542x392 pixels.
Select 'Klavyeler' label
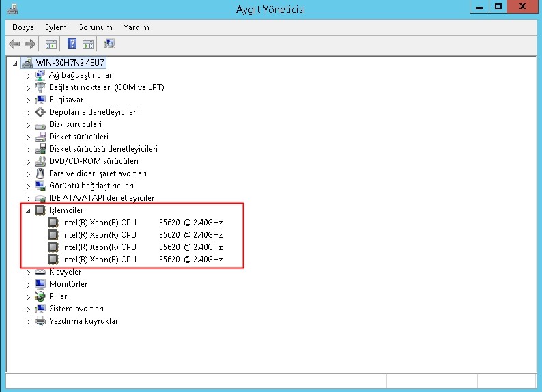[66, 272]
